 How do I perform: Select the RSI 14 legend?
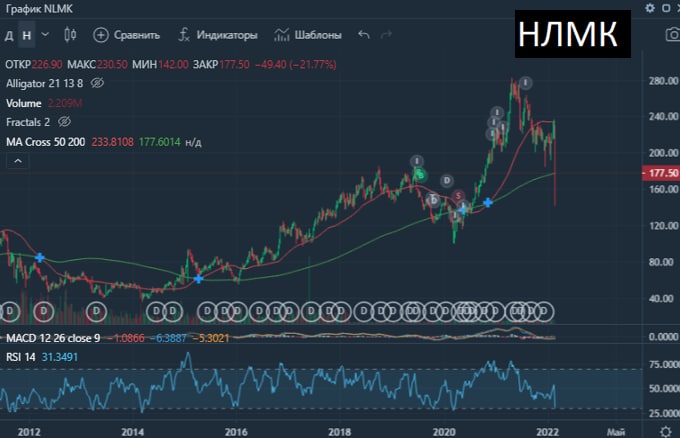(20, 357)
